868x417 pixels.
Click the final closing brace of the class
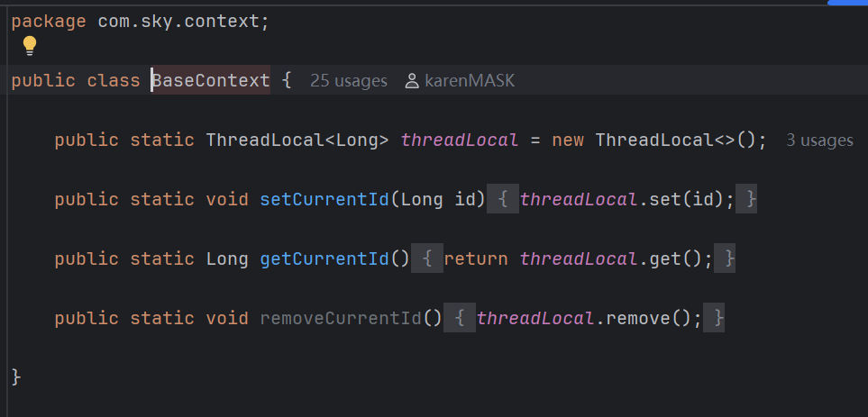(x=16, y=377)
